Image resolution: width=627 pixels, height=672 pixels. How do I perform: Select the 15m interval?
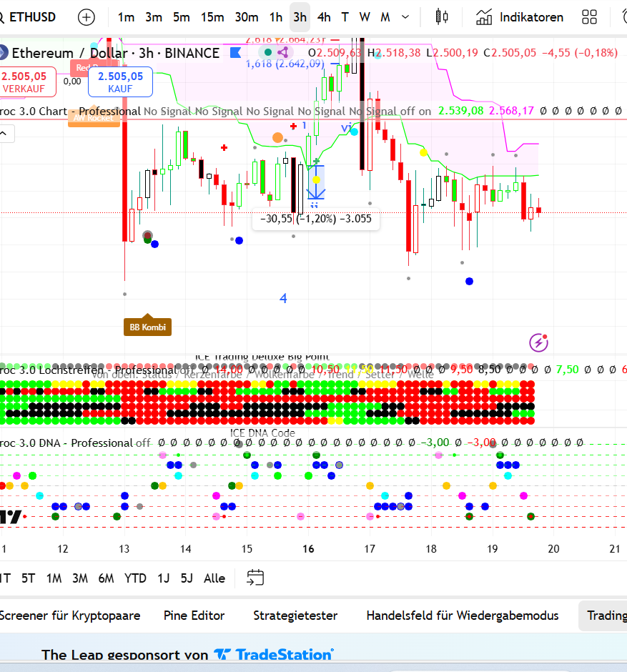[x=212, y=17]
